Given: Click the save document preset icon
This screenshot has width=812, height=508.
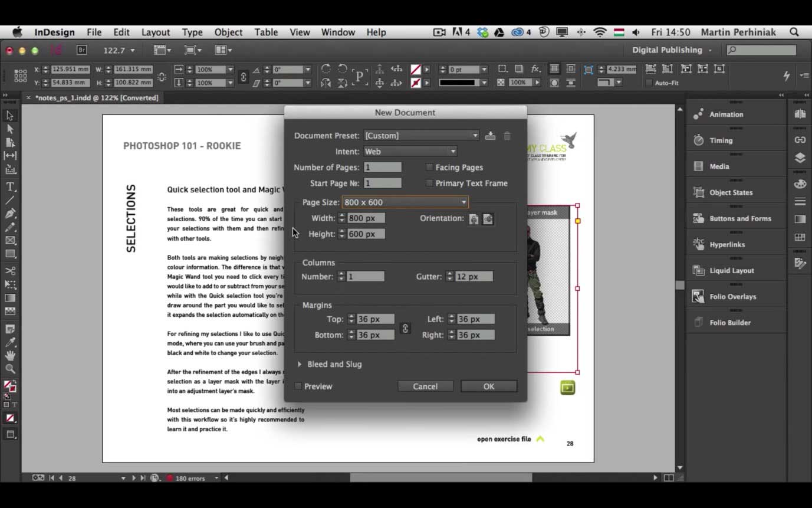Looking at the screenshot, I should point(490,136).
